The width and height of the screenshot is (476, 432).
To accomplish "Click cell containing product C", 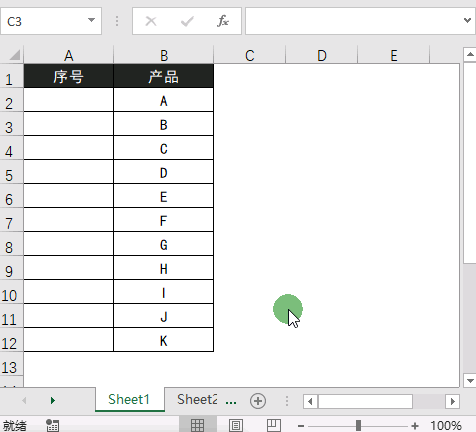I will click(164, 148).
